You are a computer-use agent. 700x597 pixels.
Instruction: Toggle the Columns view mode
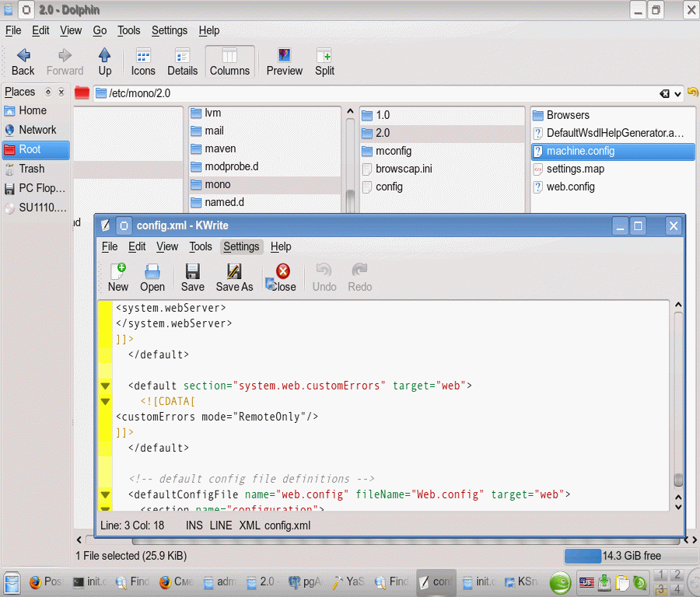tap(229, 62)
